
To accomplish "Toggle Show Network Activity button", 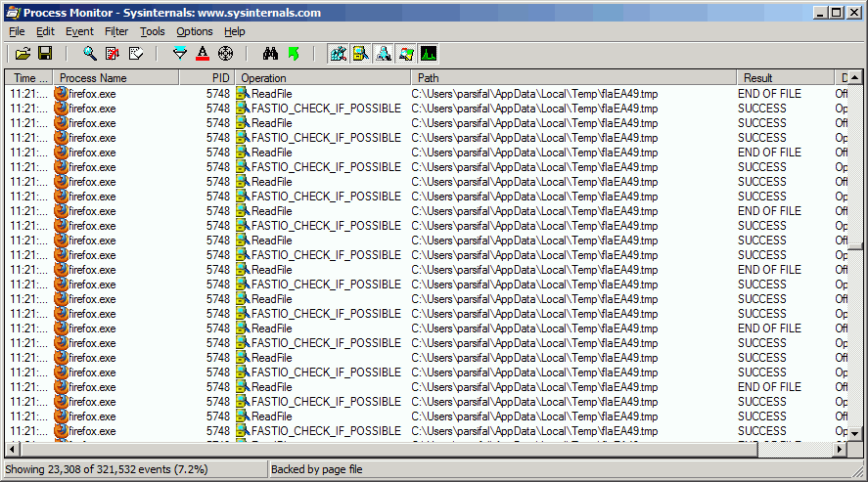I will pos(384,54).
